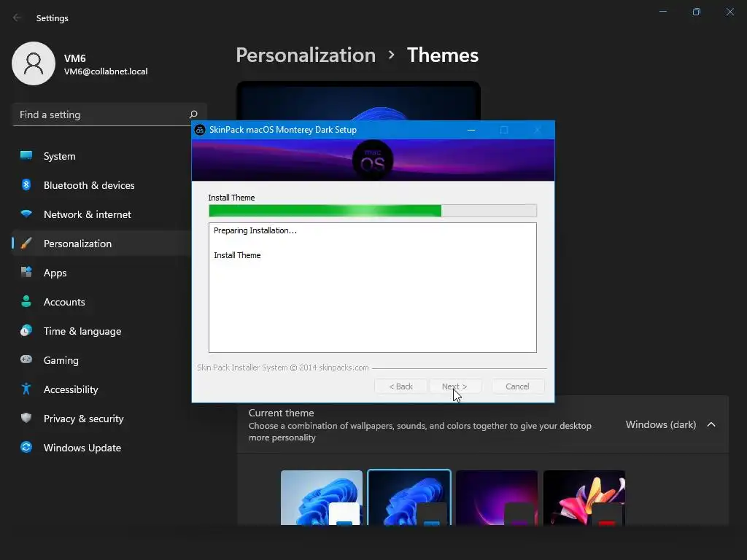The width and height of the screenshot is (747, 560).
Task: Click the Find a setting search field
Action: click(109, 114)
